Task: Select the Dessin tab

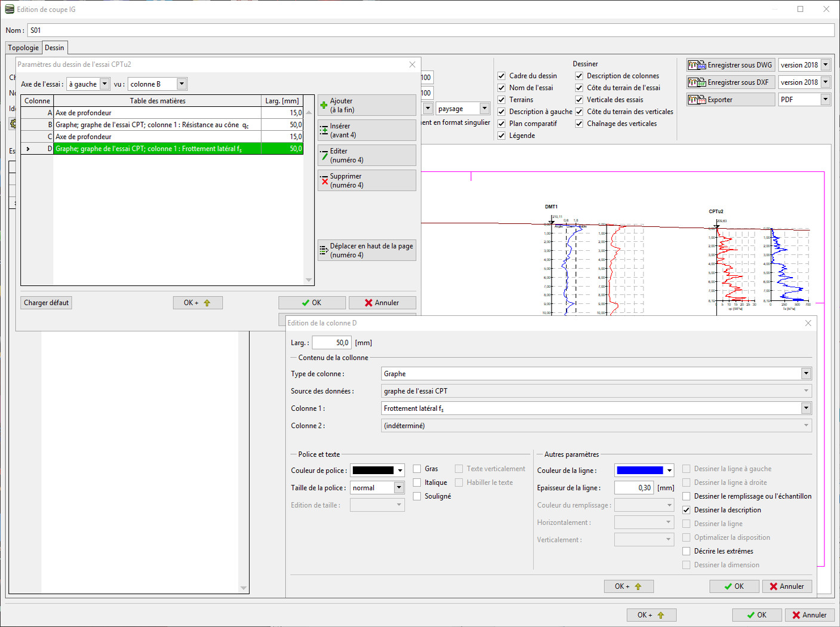Action: [54, 48]
